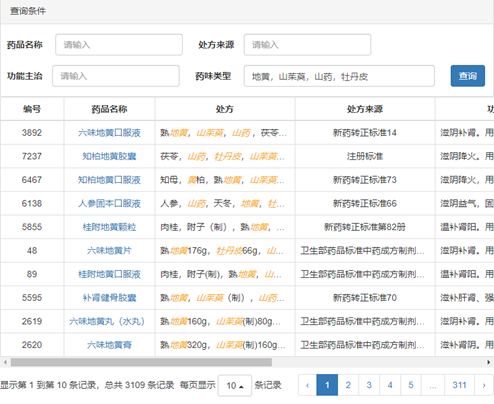Viewport: 494px width, 404px height.
Task: Go to next page arrow in pagination
Action: (x=484, y=385)
